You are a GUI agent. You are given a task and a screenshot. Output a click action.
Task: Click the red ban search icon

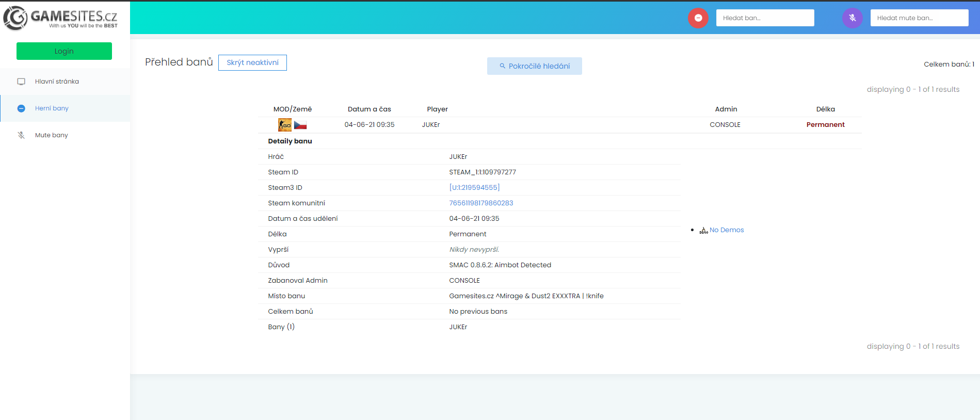(x=698, y=18)
